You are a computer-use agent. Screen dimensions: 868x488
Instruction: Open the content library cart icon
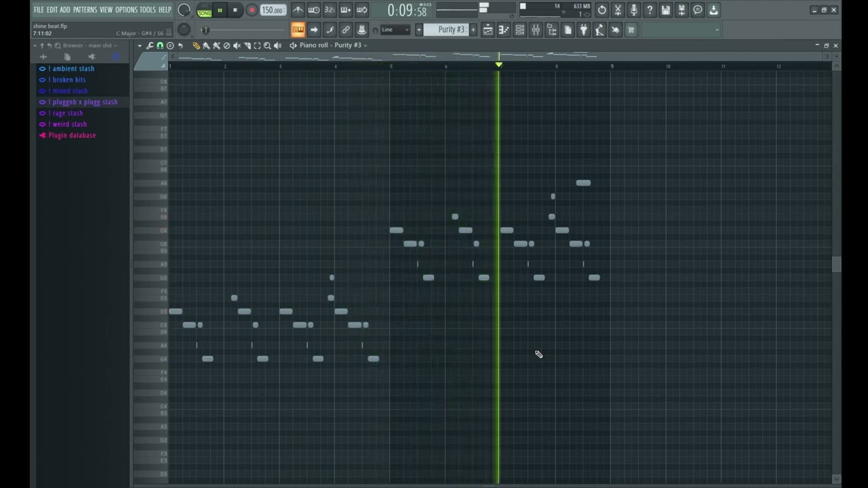pos(631,30)
